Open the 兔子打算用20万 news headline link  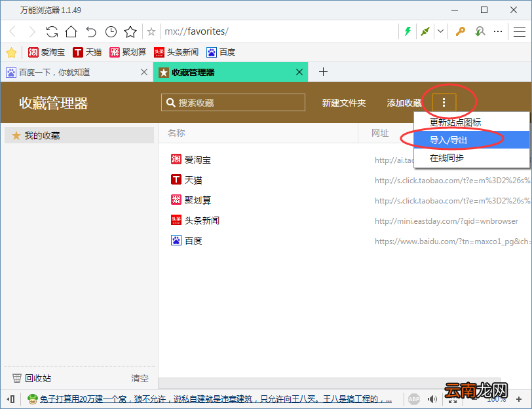[x=216, y=399]
